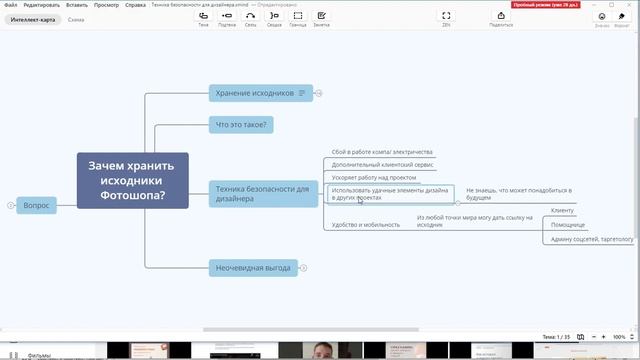
Task: Select the Хранение исходников topic
Action: coord(261,93)
